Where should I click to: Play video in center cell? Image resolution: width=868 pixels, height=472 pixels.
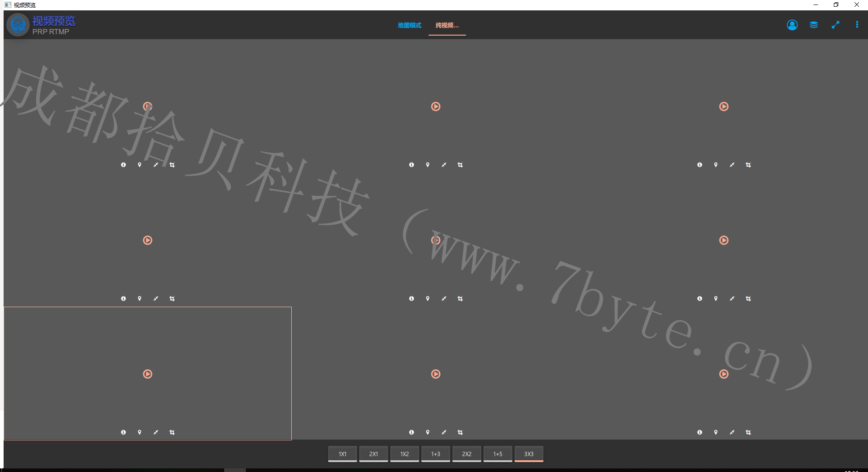point(436,240)
